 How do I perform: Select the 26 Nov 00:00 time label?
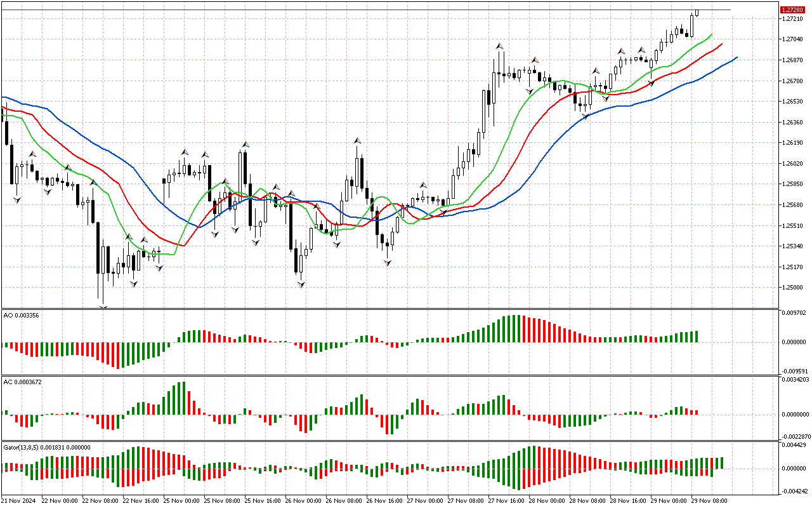click(303, 500)
